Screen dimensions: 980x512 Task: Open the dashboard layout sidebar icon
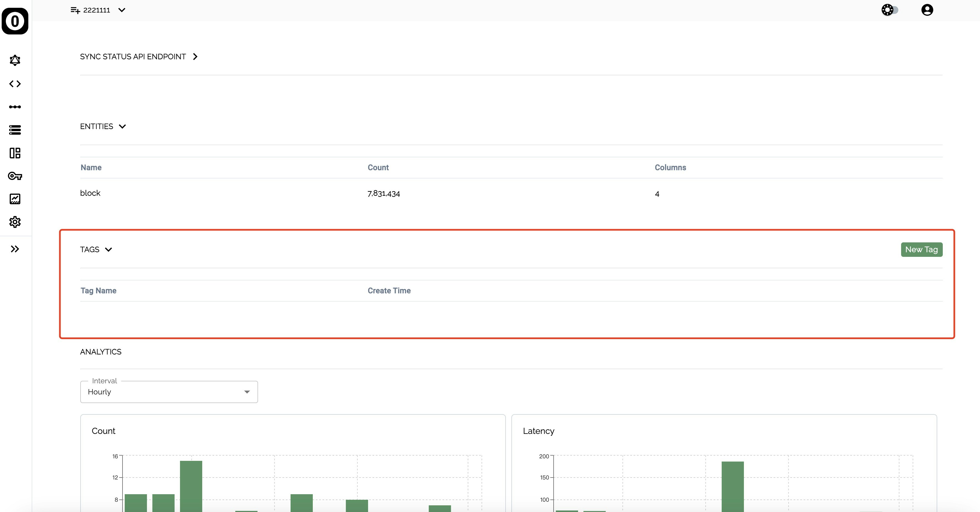click(x=15, y=153)
